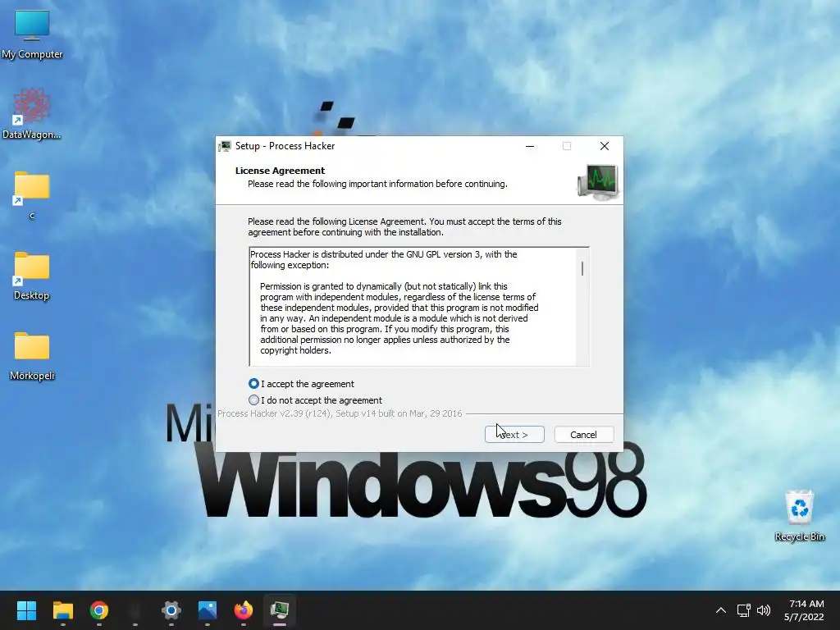The width and height of the screenshot is (840, 630).
Task: Select the DataWagon desktop shortcut
Action: pyautogui.click(x=32, y=113)
